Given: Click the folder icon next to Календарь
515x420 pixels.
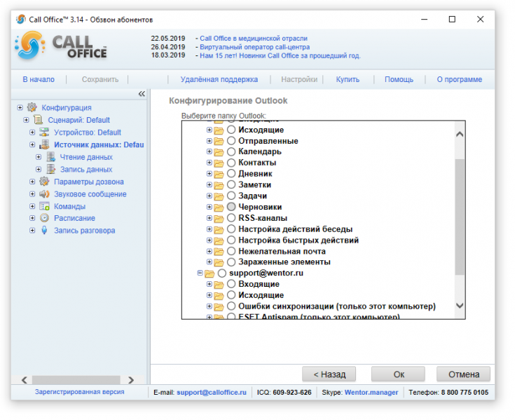Looking at the screenshot, I should (x=219, y=152).
